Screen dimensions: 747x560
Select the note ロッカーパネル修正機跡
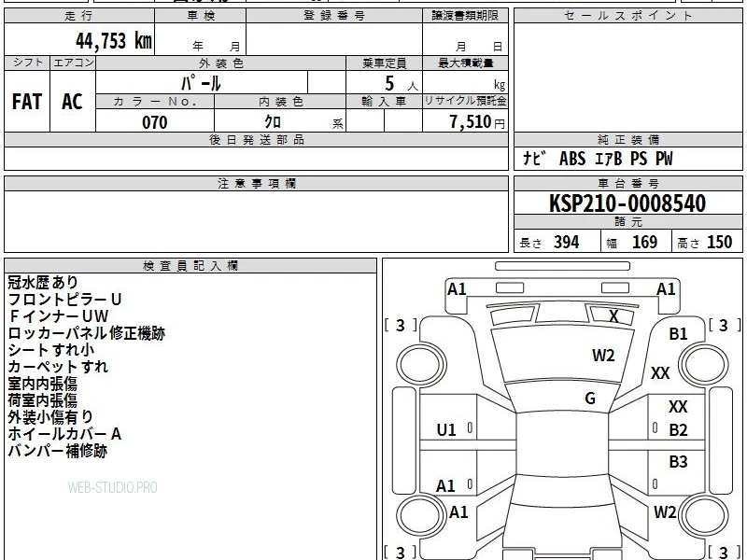point(86,333)
